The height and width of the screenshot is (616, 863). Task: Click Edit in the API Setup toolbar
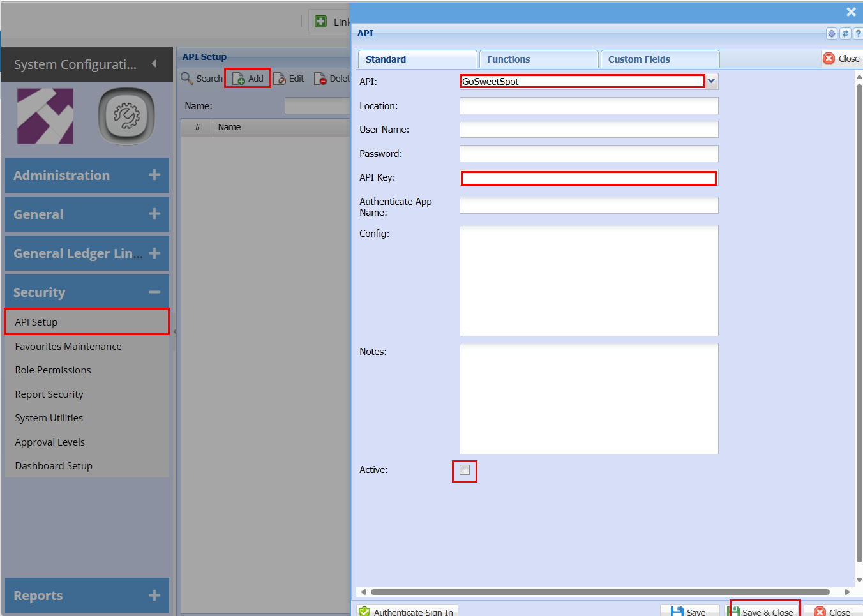(289, 79)
